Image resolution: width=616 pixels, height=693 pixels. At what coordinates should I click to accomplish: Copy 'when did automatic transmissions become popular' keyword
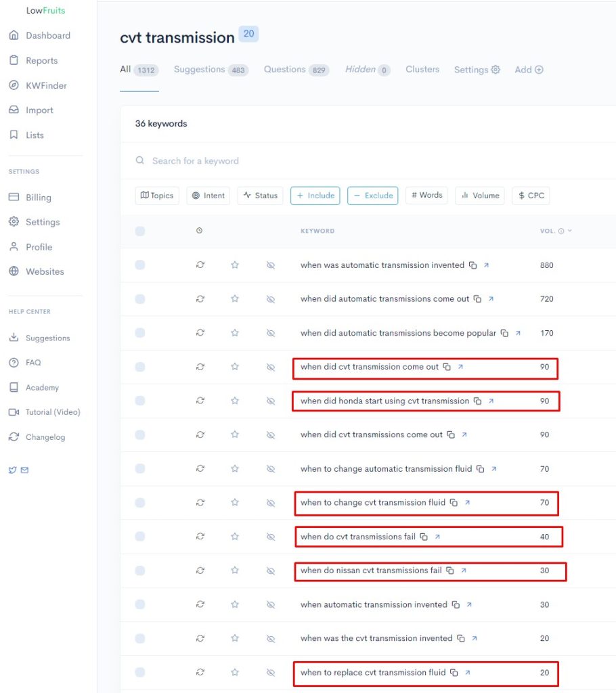pyautogui.click(x=504, y=333)
